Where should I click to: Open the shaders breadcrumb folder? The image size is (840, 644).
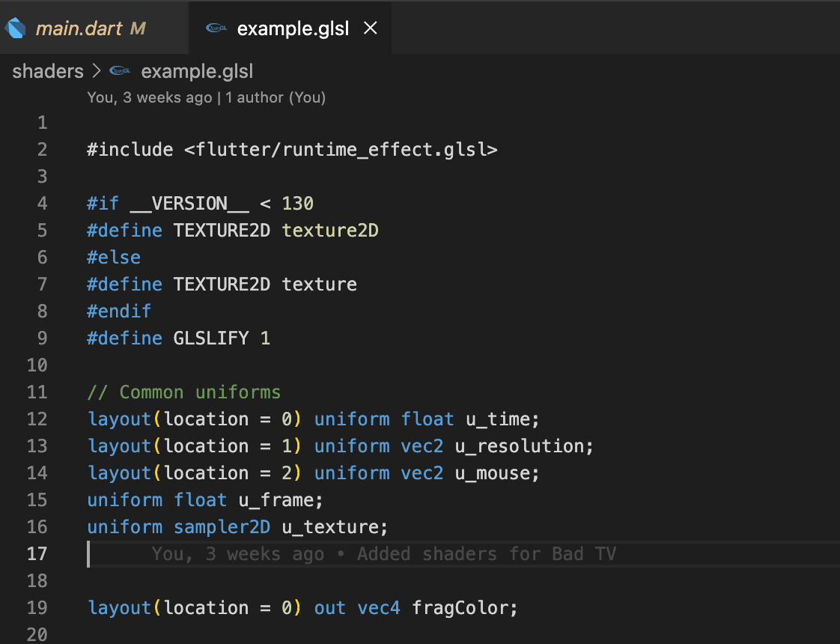48,71
